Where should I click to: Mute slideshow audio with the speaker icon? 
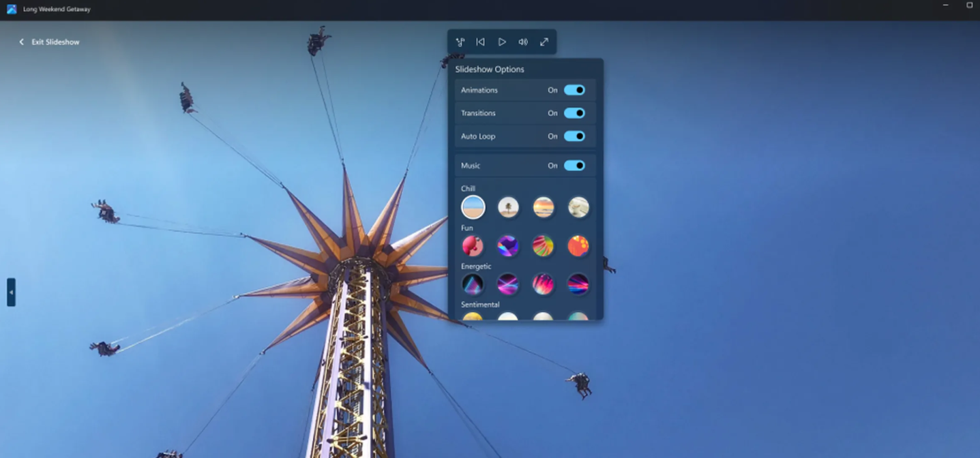[x=523, y=42]
